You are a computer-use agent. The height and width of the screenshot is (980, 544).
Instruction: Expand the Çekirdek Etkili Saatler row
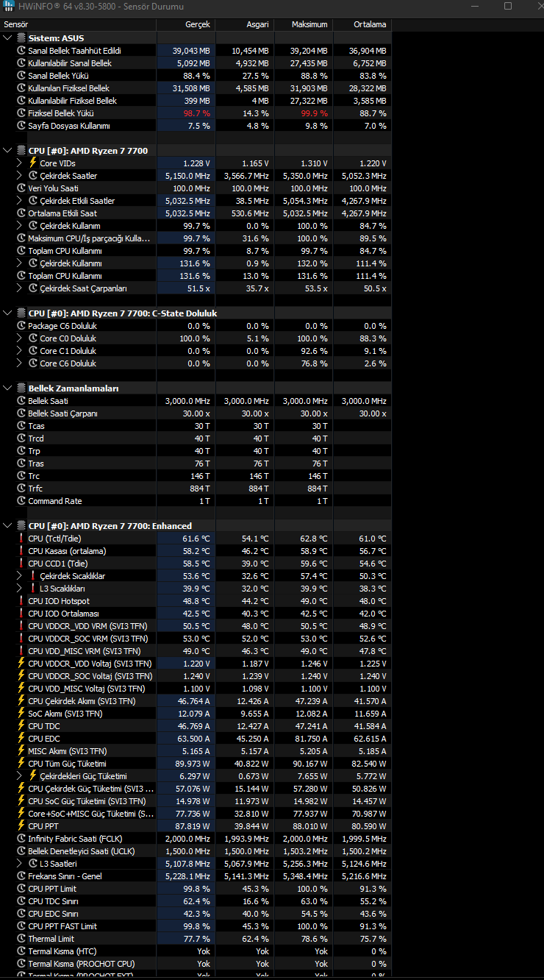click(19, 201)
